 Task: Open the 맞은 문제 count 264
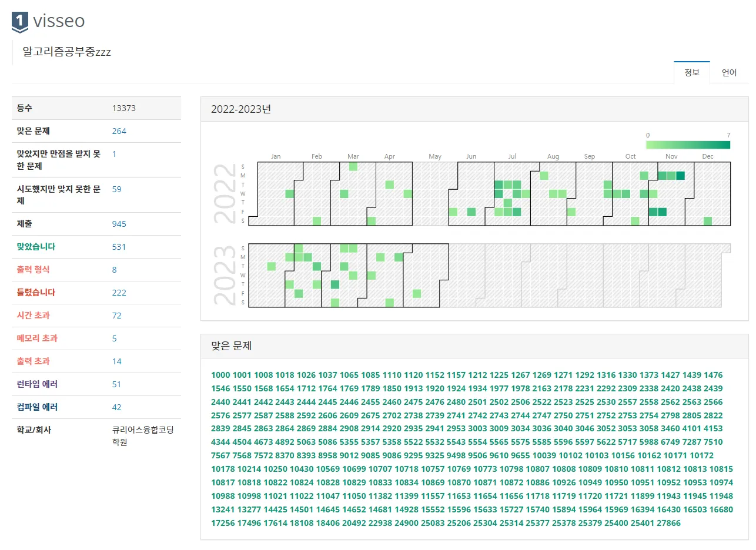pyautogui.click(x=119, y=131)
